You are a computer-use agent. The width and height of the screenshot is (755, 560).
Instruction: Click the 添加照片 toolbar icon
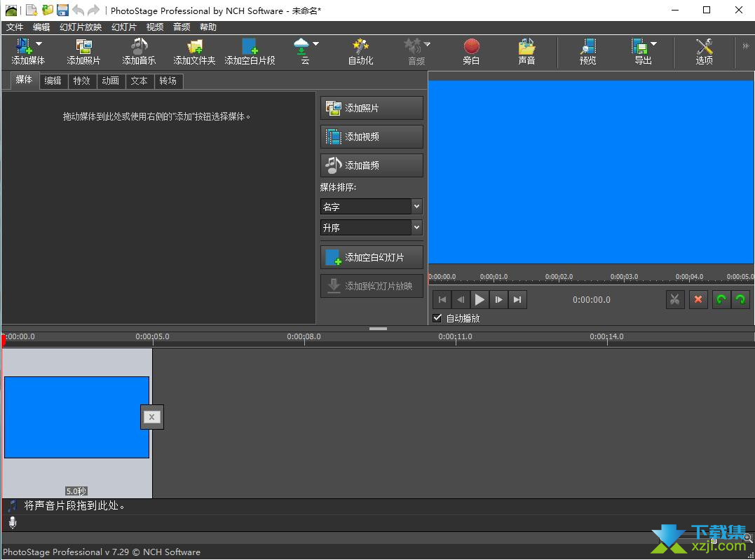click(x=83, y=51)
